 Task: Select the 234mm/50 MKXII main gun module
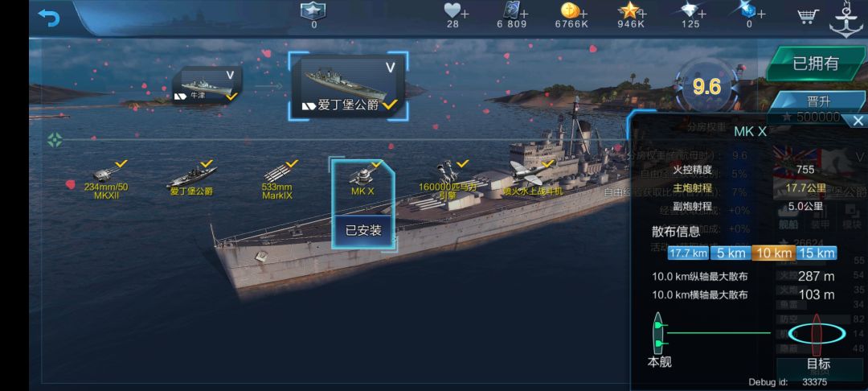pyautogui.click(x=108, y=180)
